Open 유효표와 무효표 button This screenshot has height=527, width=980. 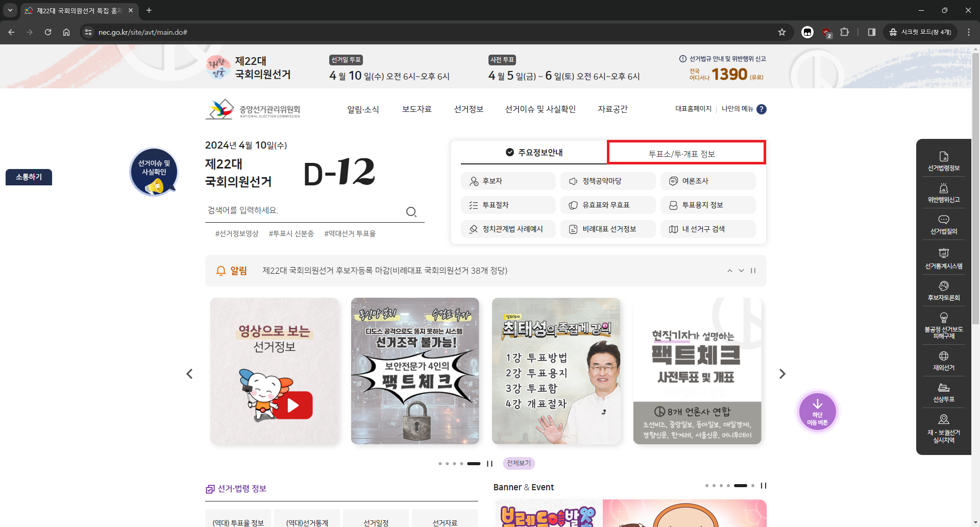point(608,205)
